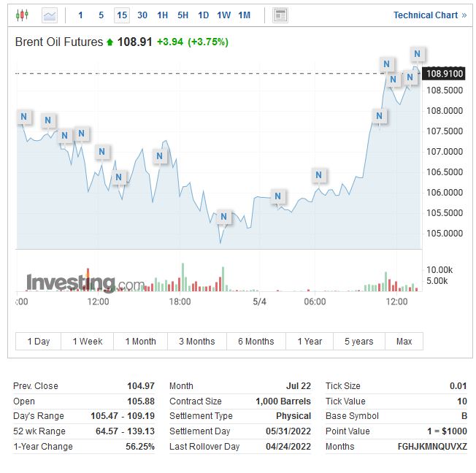Set interval to 1W

[223, 15]
